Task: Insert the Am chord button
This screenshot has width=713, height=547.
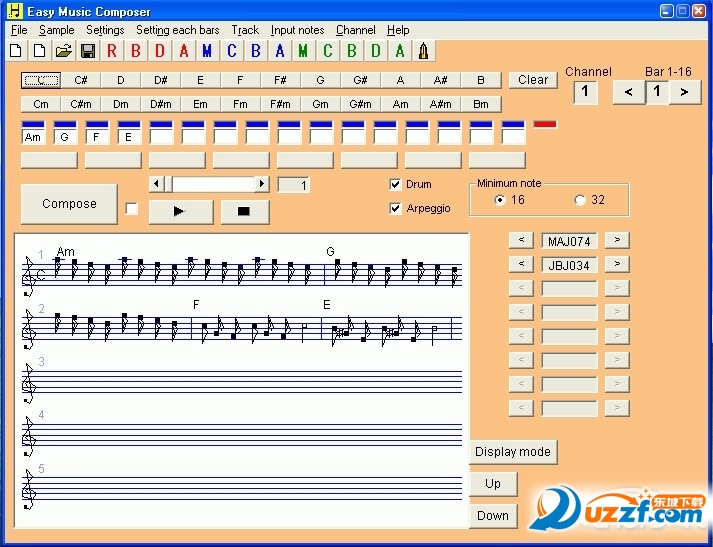Action: coord(401,104)
